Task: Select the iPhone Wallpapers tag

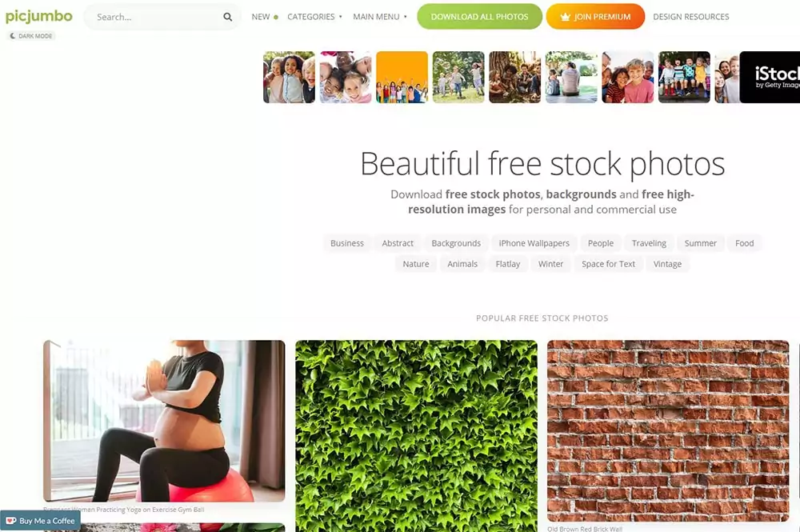Action: pyautogui.click(x=534, y=243)
